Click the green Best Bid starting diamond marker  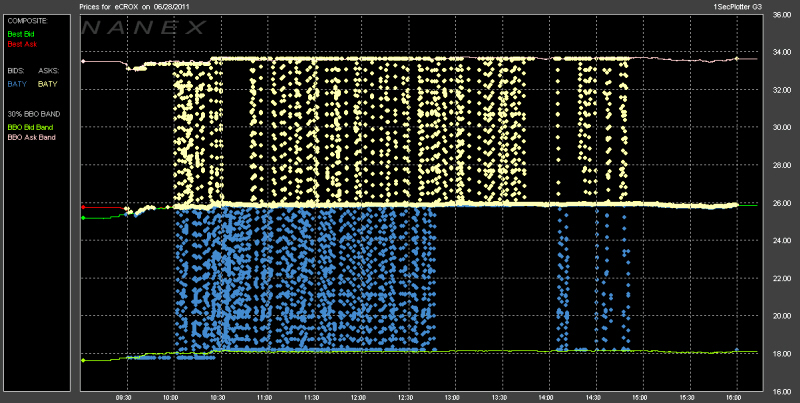pyautogui.click(x=83, y=218)
